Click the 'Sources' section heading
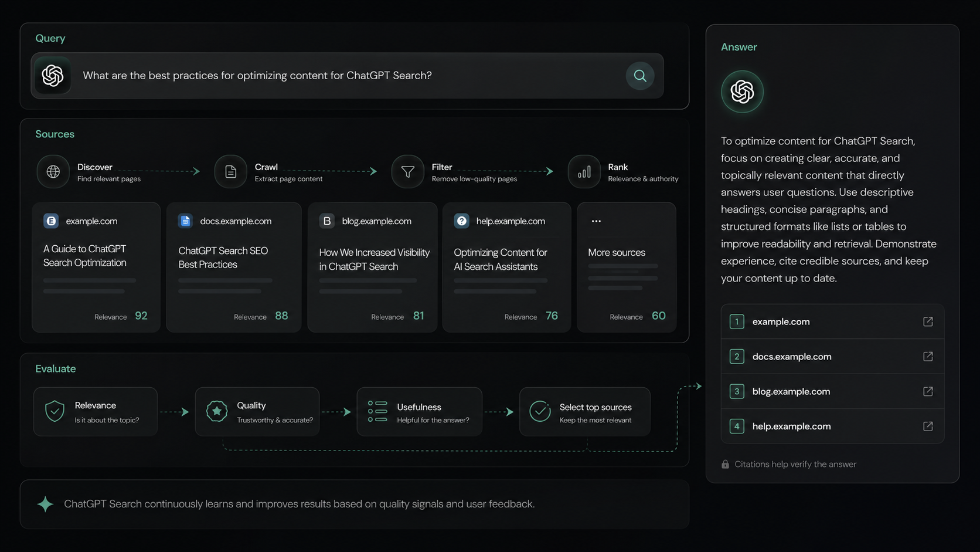Viewport: 980px width, 552px height. (55, 134)
